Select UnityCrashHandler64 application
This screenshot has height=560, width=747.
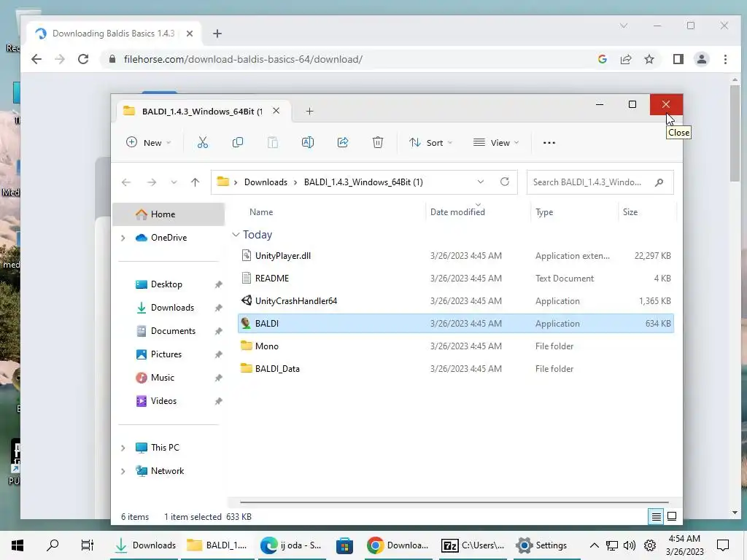tap(455, 301)
